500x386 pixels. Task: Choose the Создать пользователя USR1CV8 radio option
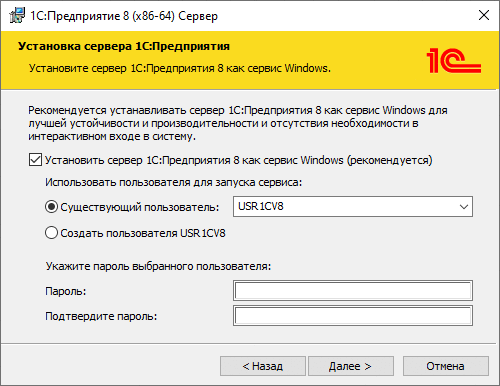tap(51, 233)
